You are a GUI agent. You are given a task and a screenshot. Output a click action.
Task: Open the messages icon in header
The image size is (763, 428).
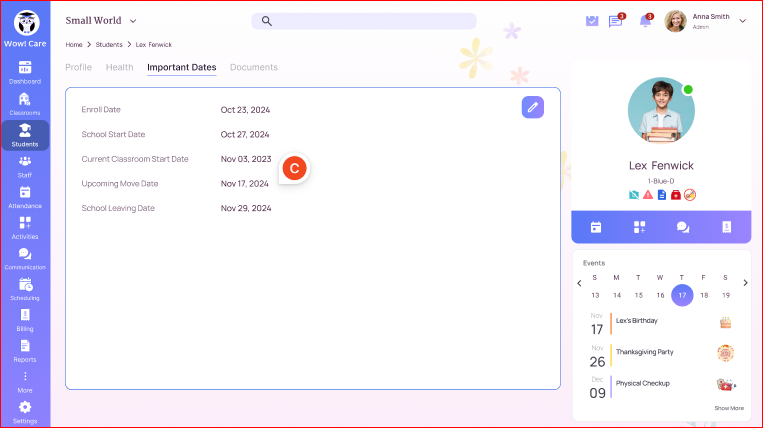(616, 21)
